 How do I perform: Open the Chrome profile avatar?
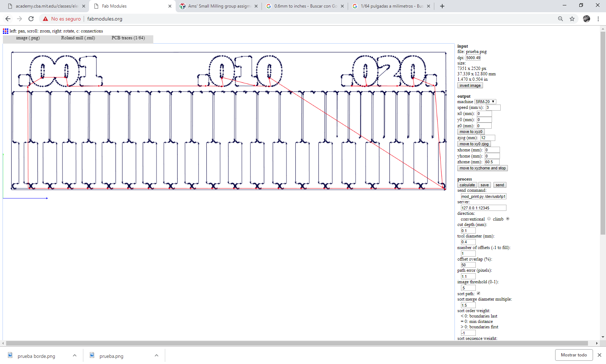point(587,19)
